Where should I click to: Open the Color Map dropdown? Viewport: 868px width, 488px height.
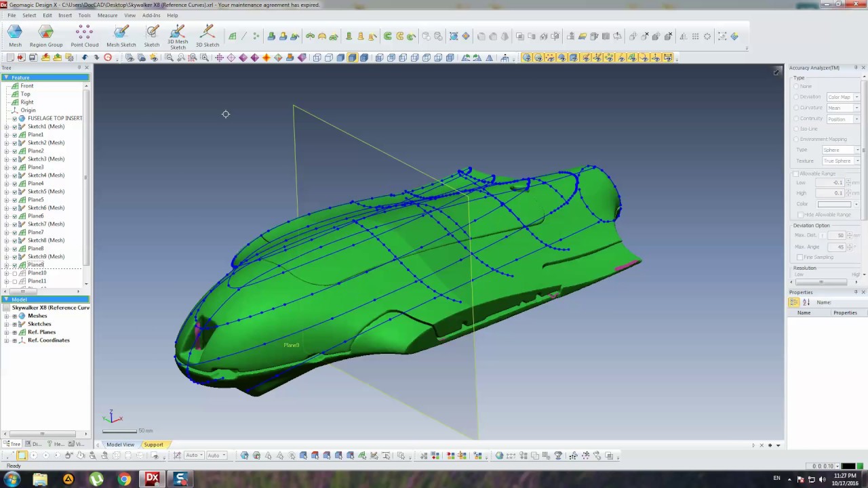click(x=843, y=97)
